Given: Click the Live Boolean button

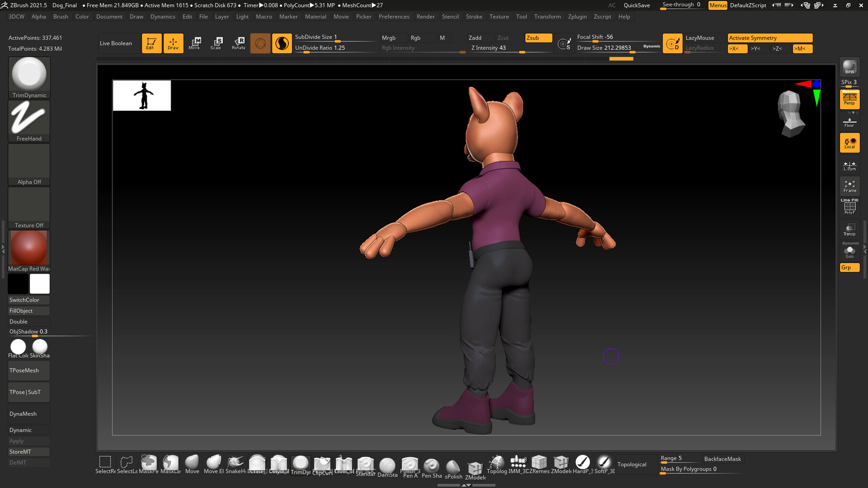Looking at the screenshot, I should point(116,43).
